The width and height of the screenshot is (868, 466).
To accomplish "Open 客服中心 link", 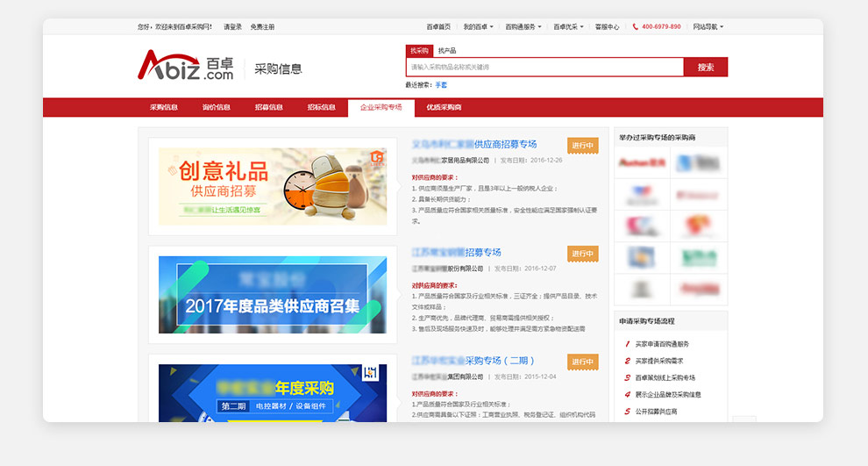I will pyautogui.click(x=607, y=26).
